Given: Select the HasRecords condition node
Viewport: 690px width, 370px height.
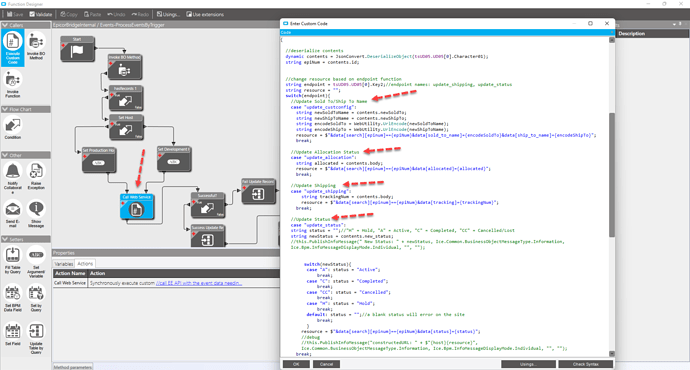Looking at the screenshot, I should pos(125,98).
